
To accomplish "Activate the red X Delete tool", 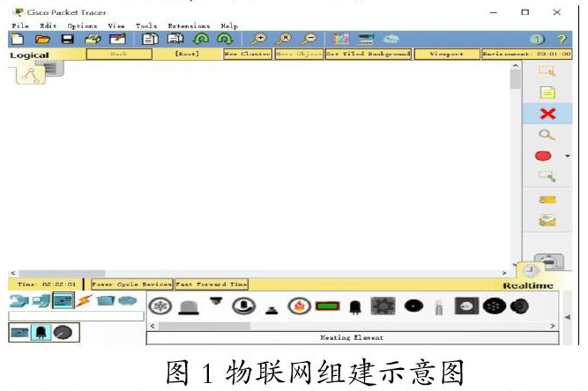I will click(x=547, y=114).
